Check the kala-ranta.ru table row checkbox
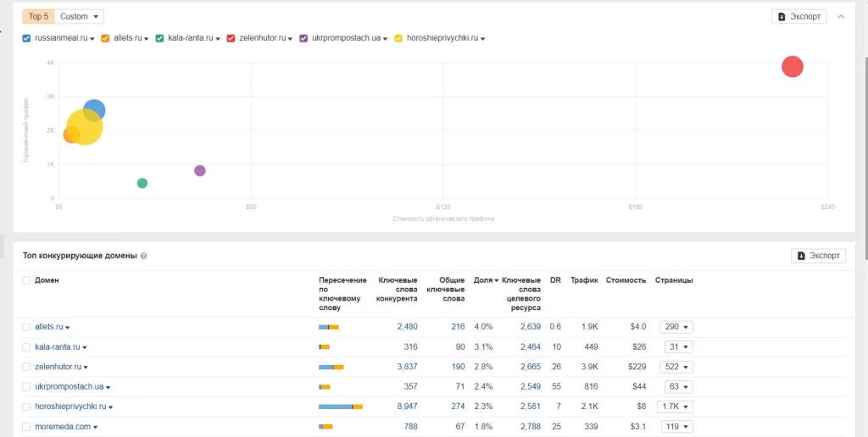Image resolution: width=868 pixels, height=437 pixels. tap(26, 347)
